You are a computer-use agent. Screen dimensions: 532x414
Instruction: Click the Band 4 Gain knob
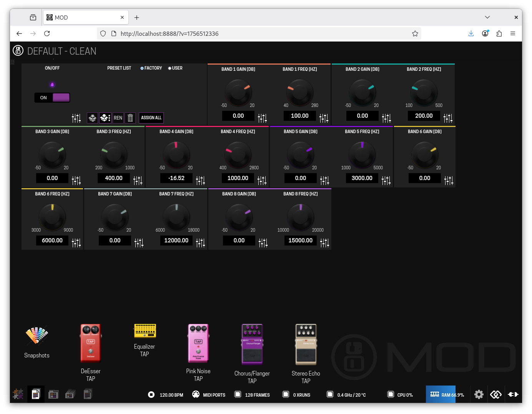click(x=176, y=155)
